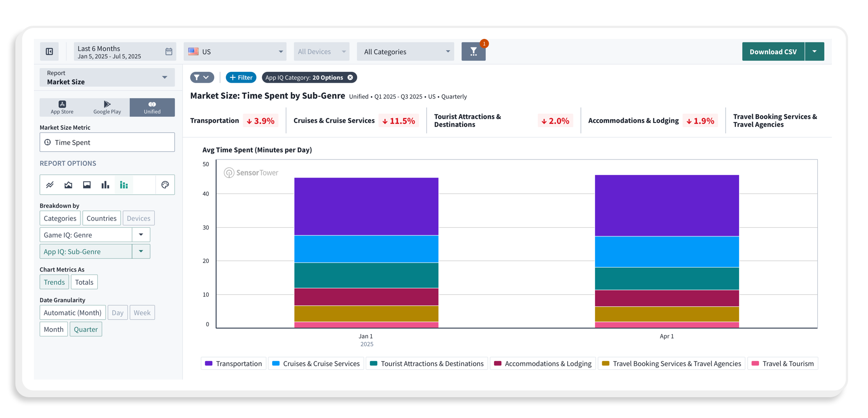The width and height of the screenshot is (868, 418).
Task: Open the All Devices dropdown
Action: tap(321, 52)
